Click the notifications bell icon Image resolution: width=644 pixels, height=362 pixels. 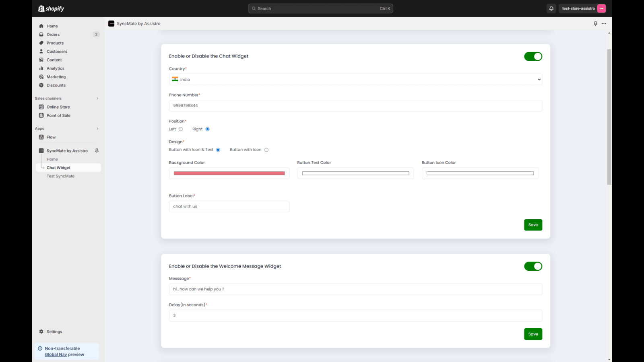[551, 8]
